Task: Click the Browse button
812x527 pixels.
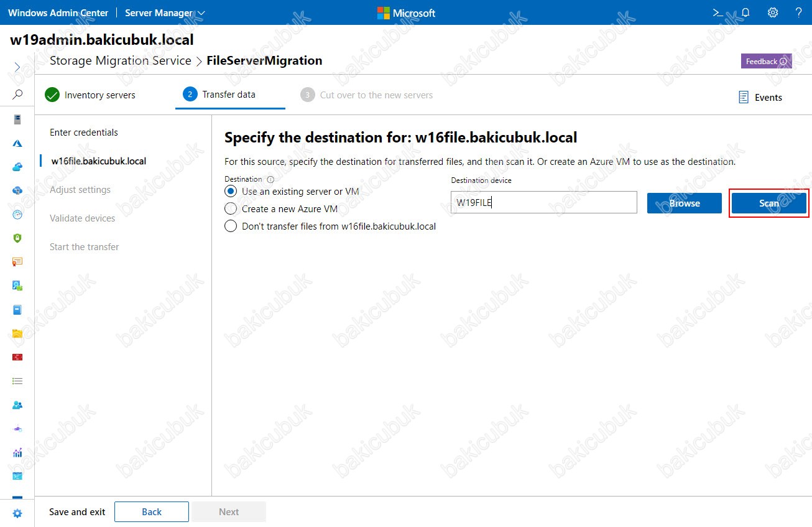Action: coord(685,203)
